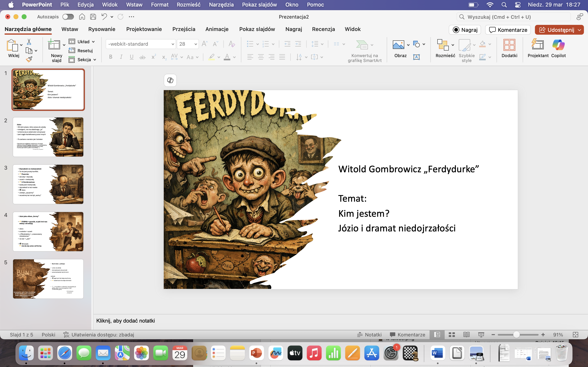Image resolution: width=588 pixels, height=367 pixels.
Task: Toggle the Autozapis switch
Action: coord(68,17)
